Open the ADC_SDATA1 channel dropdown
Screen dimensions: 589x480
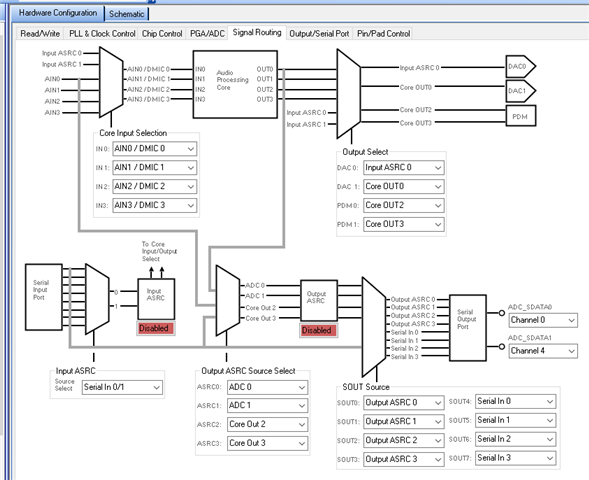(x=543, y=351)
